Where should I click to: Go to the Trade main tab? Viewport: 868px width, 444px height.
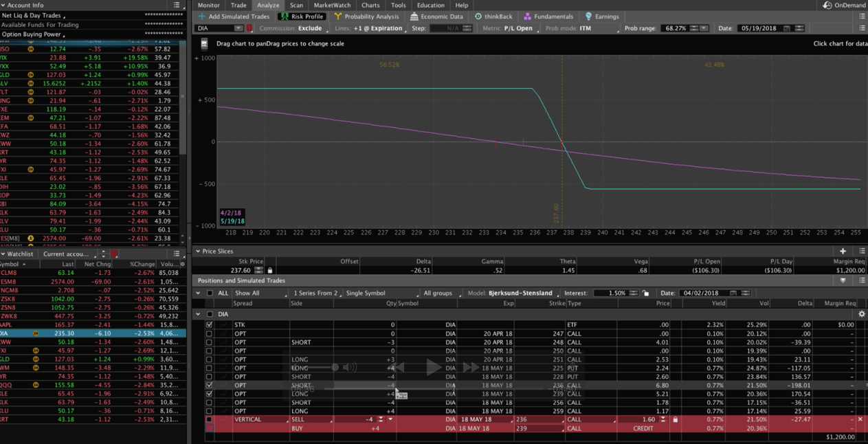[238, 5]
